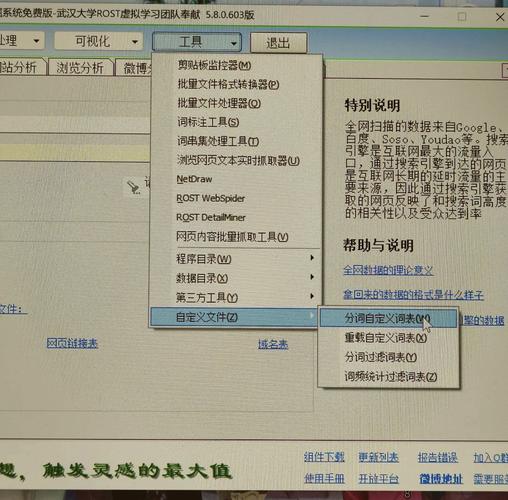Expand the 自定义文件(Z) submenu
The width and height of the screenshot is (508, 500).
click(234, 317)
